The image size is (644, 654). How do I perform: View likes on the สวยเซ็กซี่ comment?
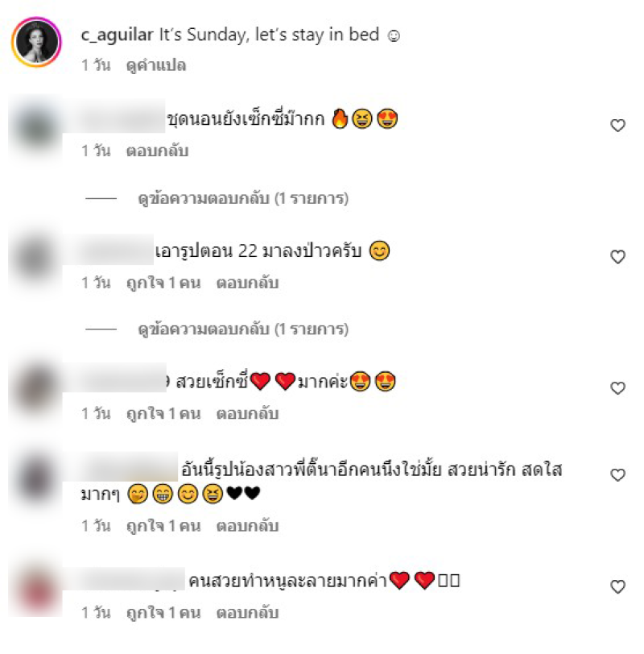pos(163,414)
